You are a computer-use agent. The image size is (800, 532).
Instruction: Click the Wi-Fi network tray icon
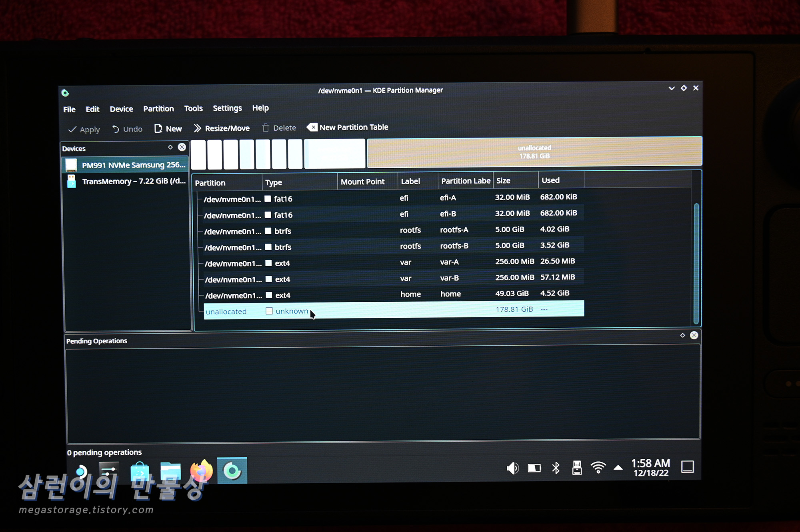pyautogui.click(x=598, y=467)
